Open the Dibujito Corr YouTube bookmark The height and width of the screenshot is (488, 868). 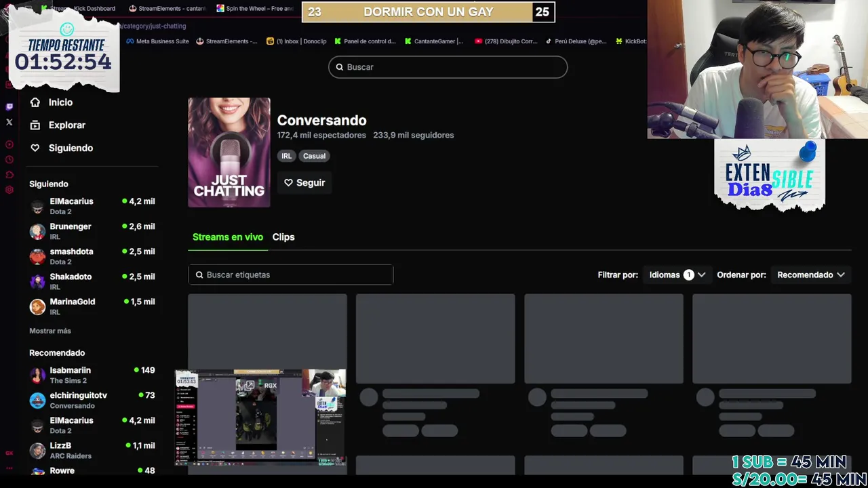pyautogui.click(x=506, y=41)
